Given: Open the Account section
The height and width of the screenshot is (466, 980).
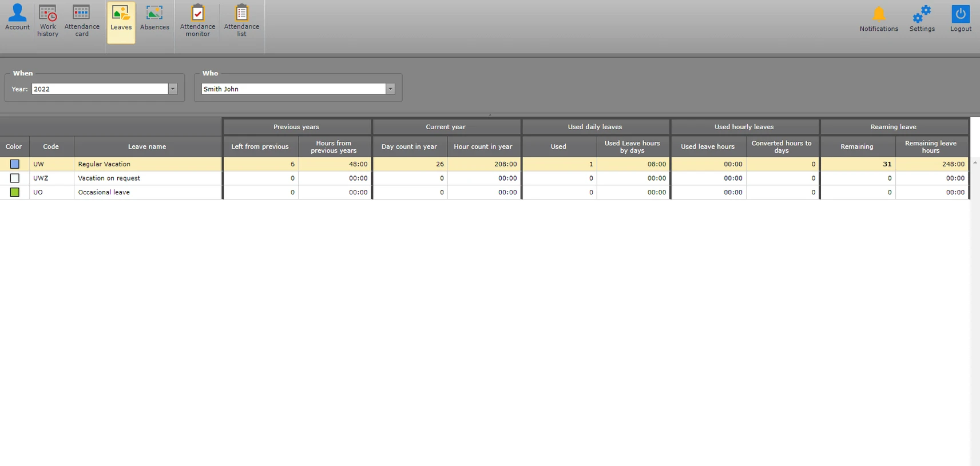Looking at the screenshot, I should pos(17,18).
